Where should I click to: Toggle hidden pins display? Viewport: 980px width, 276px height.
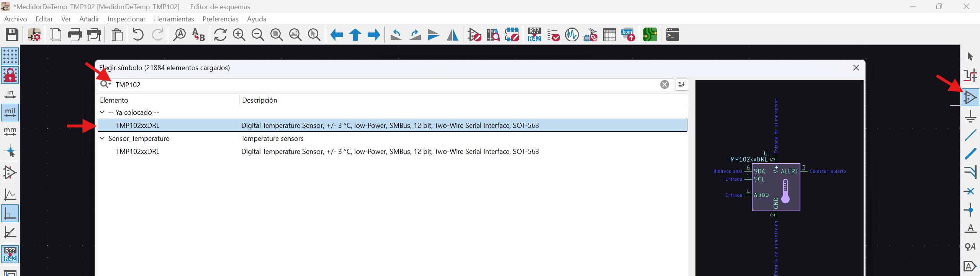click(10, 173)
